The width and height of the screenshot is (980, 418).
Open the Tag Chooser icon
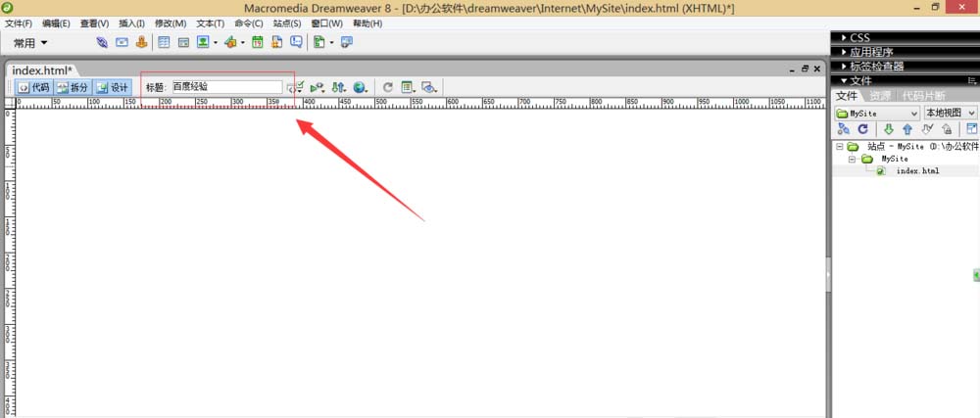coord(347,42)
